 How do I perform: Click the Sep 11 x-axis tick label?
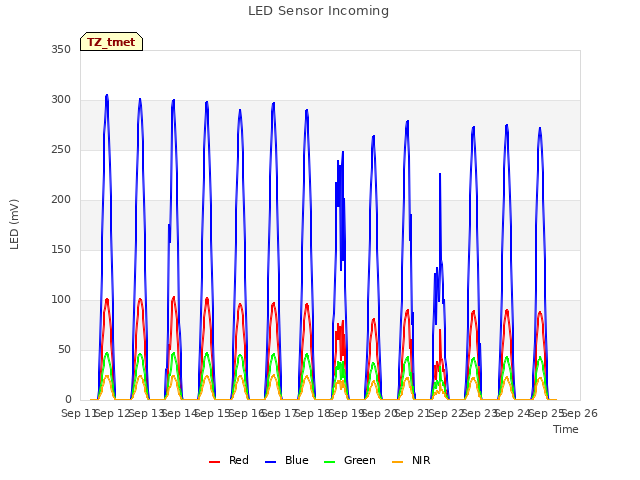click(x=80, y=413)
